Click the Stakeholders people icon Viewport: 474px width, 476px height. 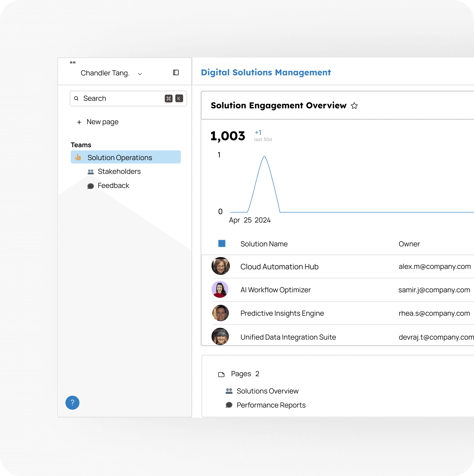pyautogui.click(x=91, y=172)
